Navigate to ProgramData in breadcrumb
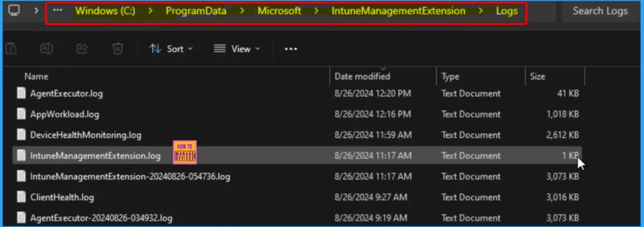 [x=196, y=11]
